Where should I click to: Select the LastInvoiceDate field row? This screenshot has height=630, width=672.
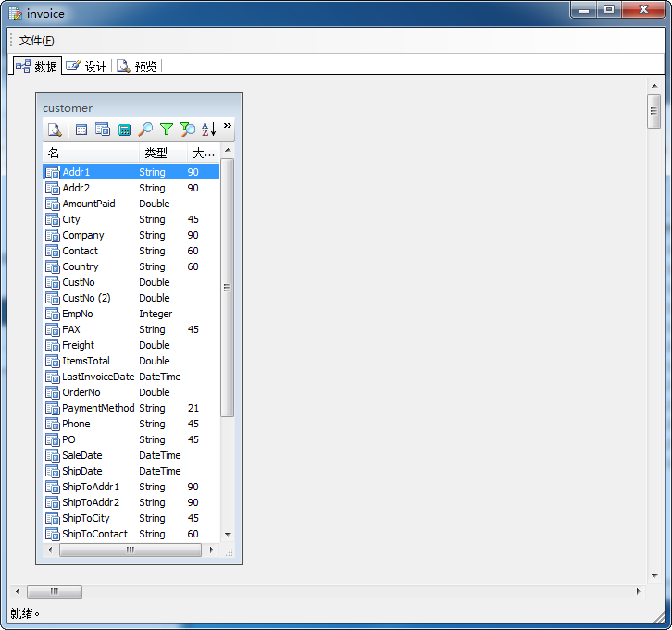click(x=131, y=377)
